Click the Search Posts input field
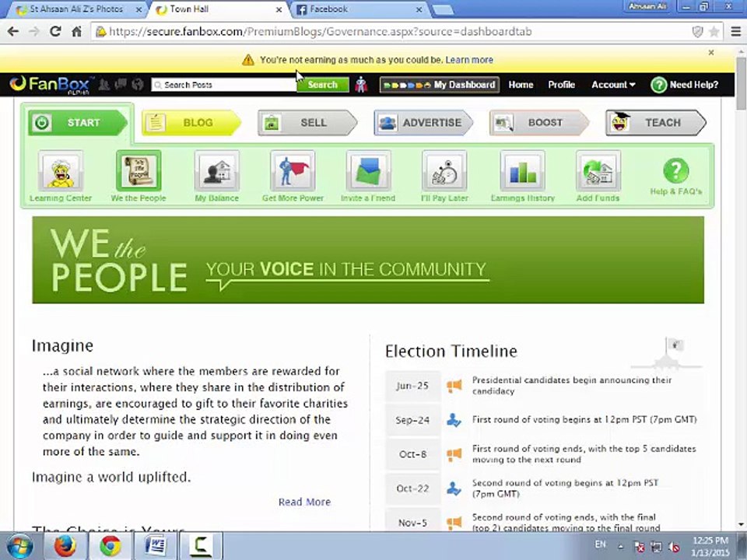Viewport: 747px width, 560px height. pyautogui.click(x=224, y=85)
